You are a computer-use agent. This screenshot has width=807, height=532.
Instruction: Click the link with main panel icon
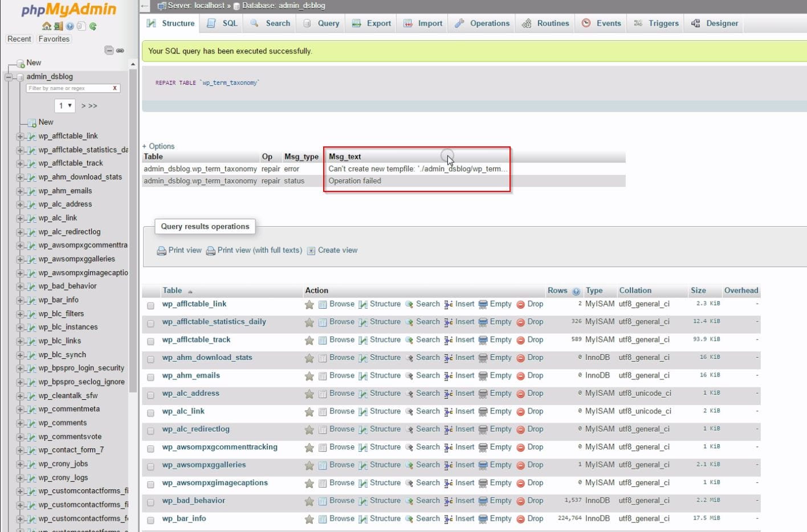tap(120, 50)
